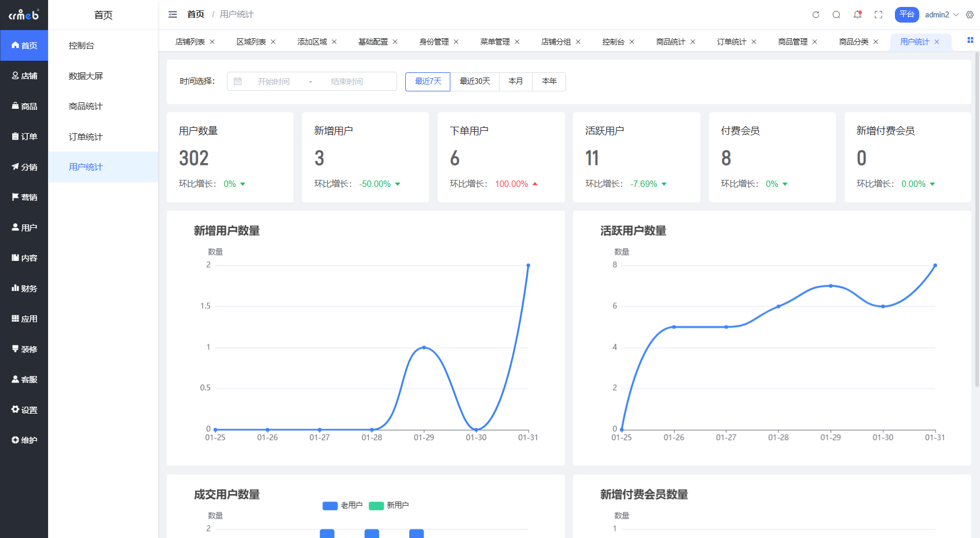Click the calendar icon in date picker

pos(238,82)
